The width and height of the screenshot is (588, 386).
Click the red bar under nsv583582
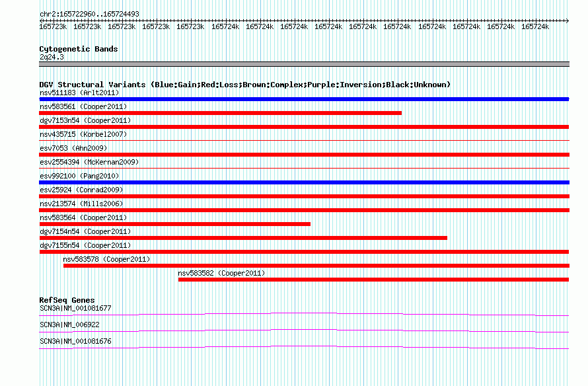pyautogui.click(x=373, y=280)
